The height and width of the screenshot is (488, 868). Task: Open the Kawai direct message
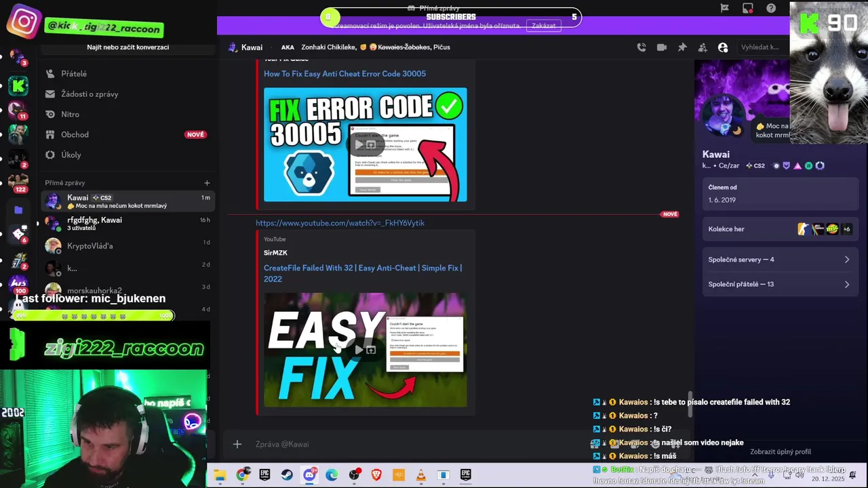coord(127,201)
